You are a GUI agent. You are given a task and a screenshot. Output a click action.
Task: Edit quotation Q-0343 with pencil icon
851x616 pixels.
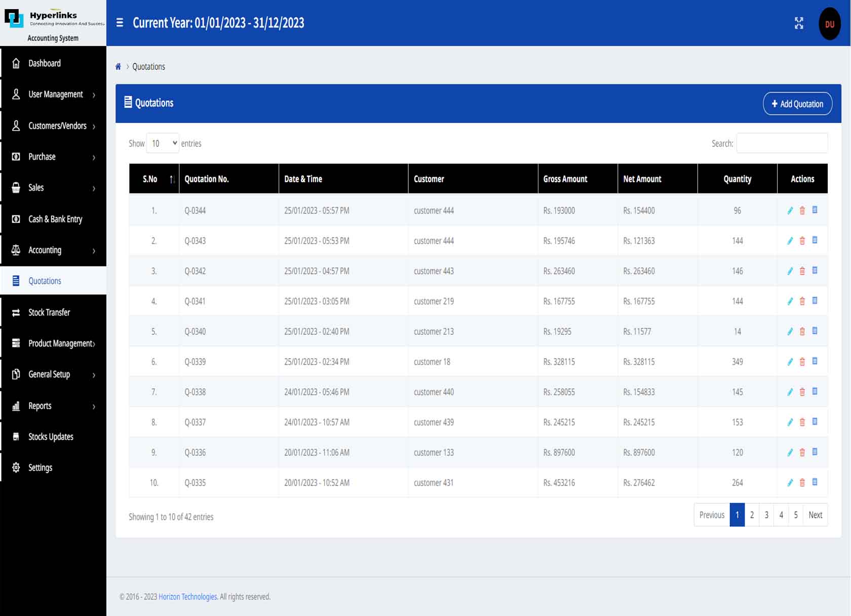tap(790, 241)
